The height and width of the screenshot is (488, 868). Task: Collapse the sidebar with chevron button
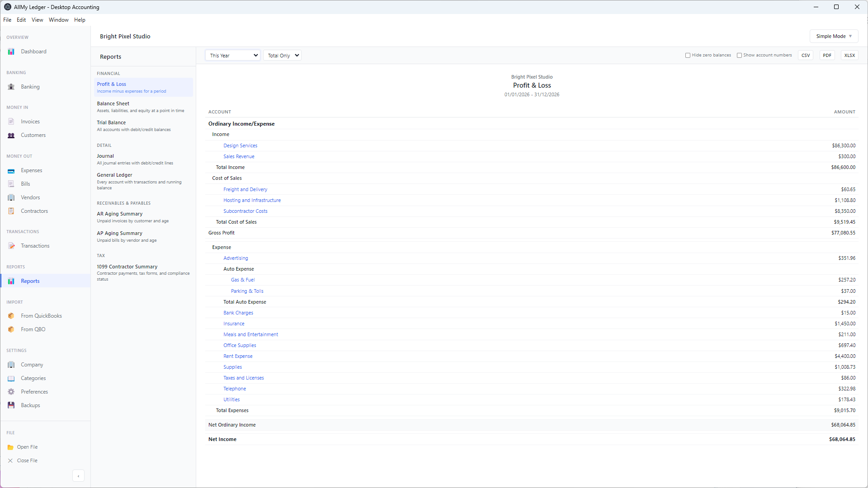point(78,476)
